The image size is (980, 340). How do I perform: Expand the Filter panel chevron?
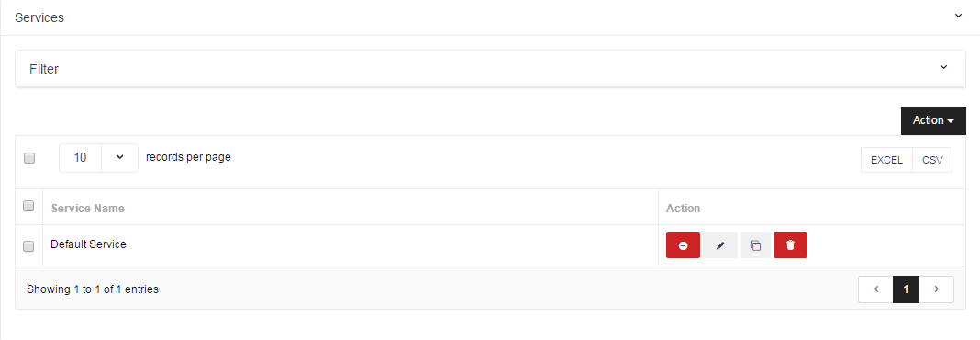point(943,67)
